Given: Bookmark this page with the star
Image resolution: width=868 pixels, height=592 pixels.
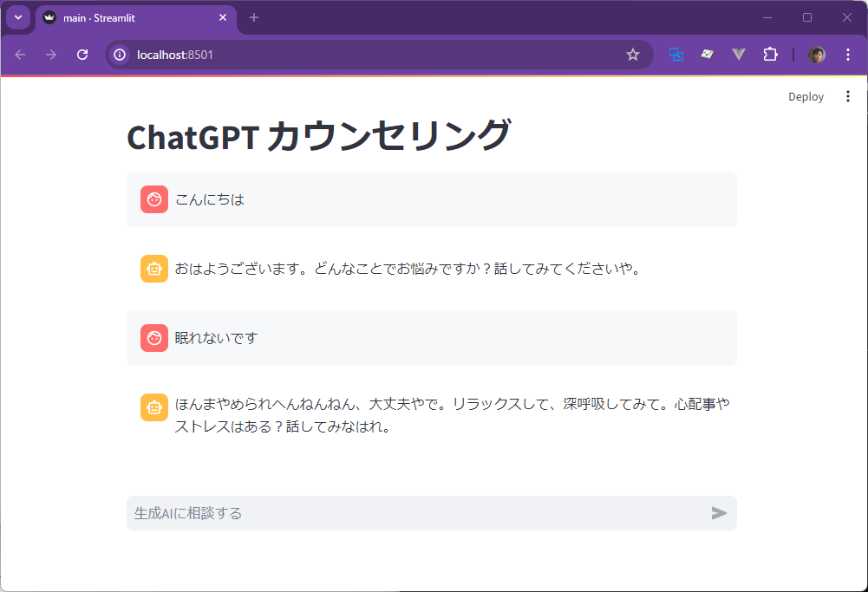Looking at the screenshot, I should pyautogui.click(x=633, y=55).
